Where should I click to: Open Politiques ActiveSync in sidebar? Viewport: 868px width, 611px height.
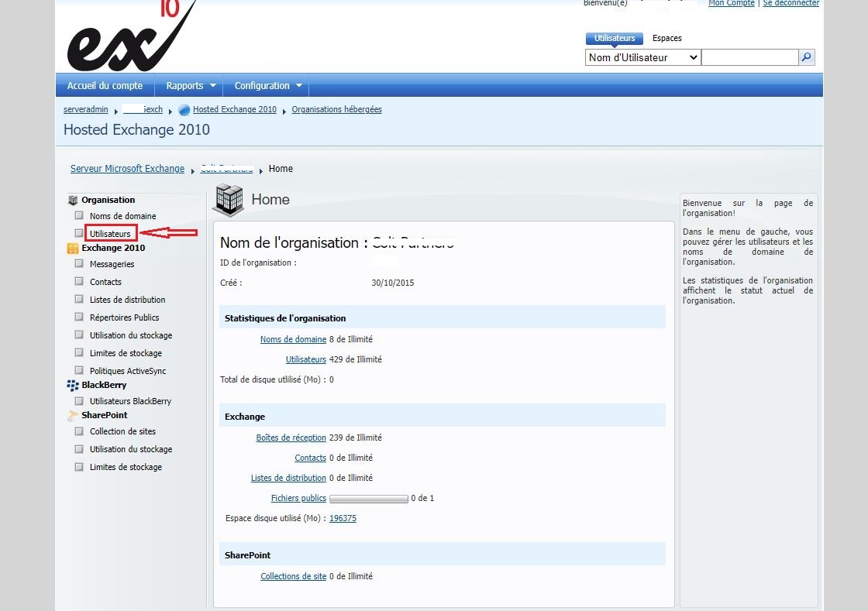(x=128, y=371)
